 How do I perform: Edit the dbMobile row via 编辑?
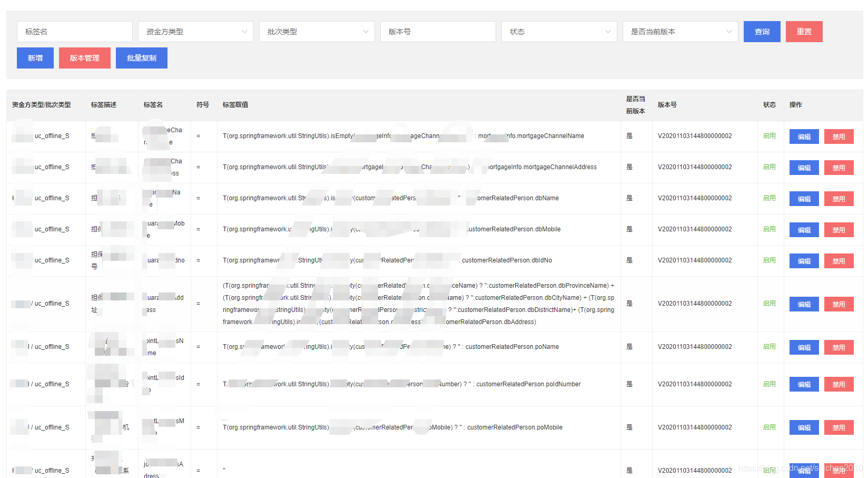(x=804, y=230)
